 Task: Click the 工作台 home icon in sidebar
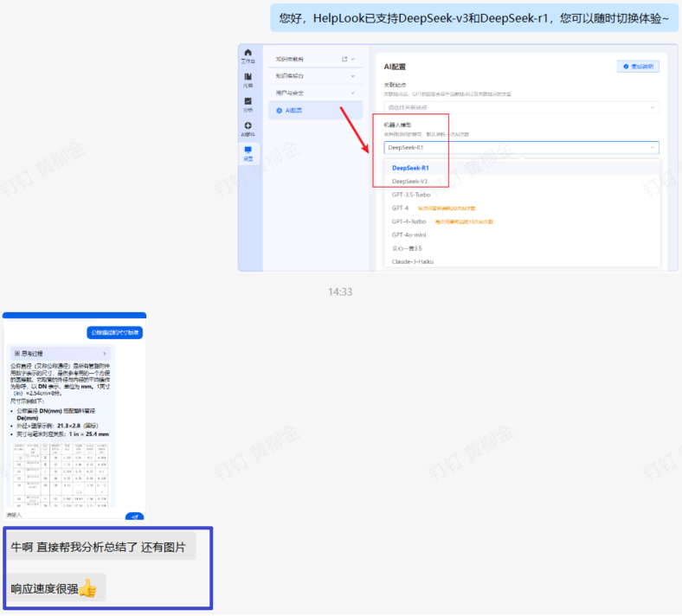pos(248,53)
